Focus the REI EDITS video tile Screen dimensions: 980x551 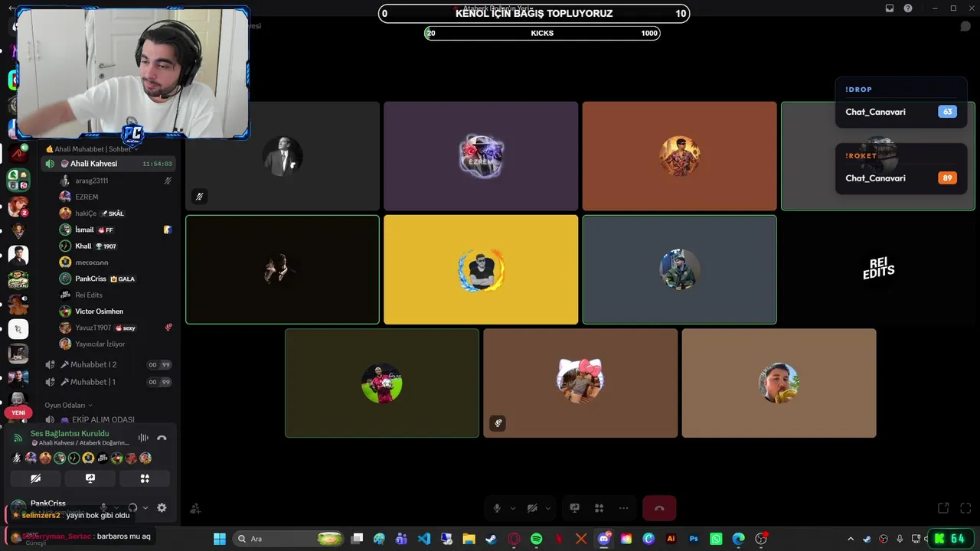point(878,269)
